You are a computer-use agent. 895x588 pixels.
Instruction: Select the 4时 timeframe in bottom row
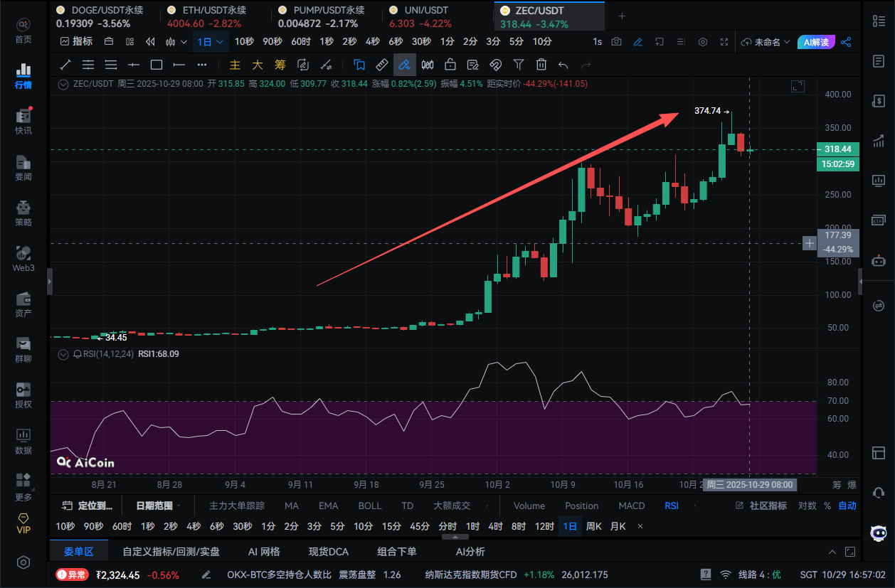[x=495, y=527]
